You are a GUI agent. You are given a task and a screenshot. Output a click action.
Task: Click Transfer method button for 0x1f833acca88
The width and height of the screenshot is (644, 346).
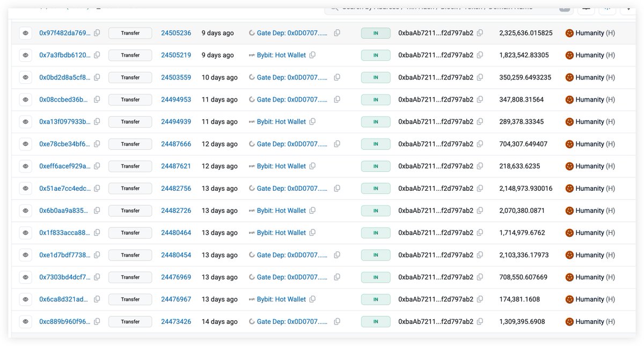(130, 233)
